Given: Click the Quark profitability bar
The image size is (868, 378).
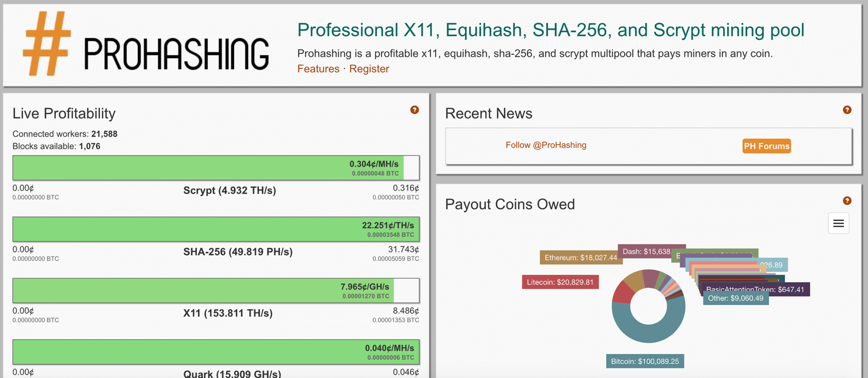Looking at the screenshot, I should click(x=216, y=352).
